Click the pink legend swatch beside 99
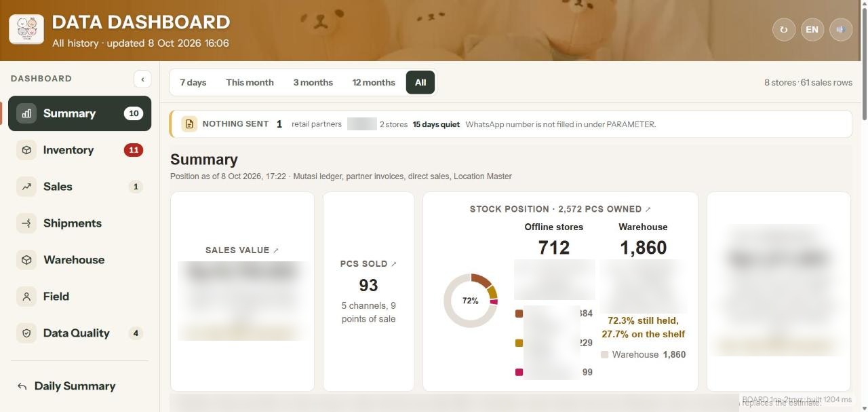This screenshot has height=412, width=868. pyautogui.click(x=519, y=372)
